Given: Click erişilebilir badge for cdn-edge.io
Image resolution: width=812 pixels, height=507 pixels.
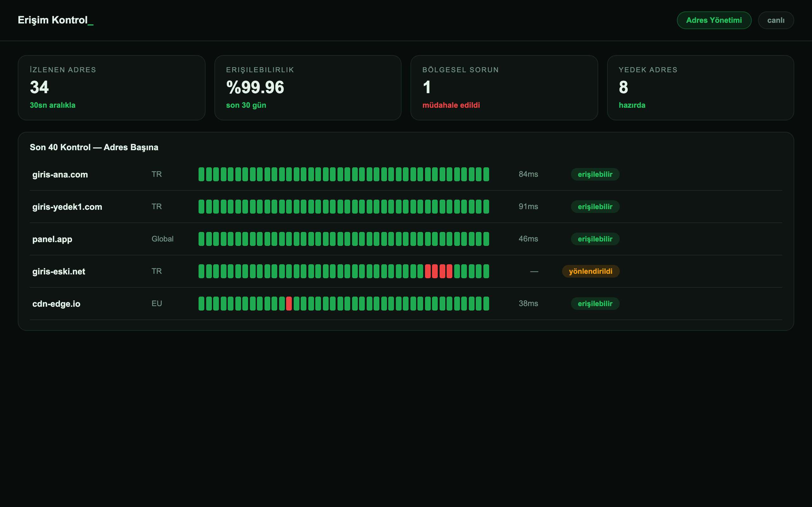Looking at the screenshot, I should coord(595,304).
